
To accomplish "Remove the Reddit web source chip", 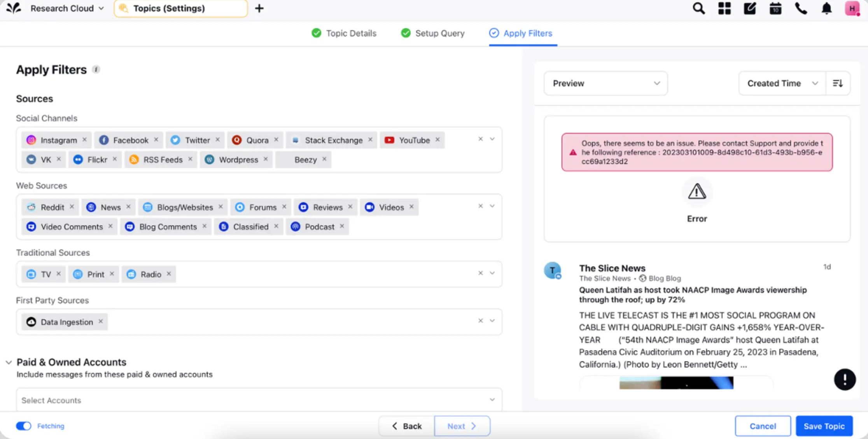I will pyautogui.click(x=72, y=207).
